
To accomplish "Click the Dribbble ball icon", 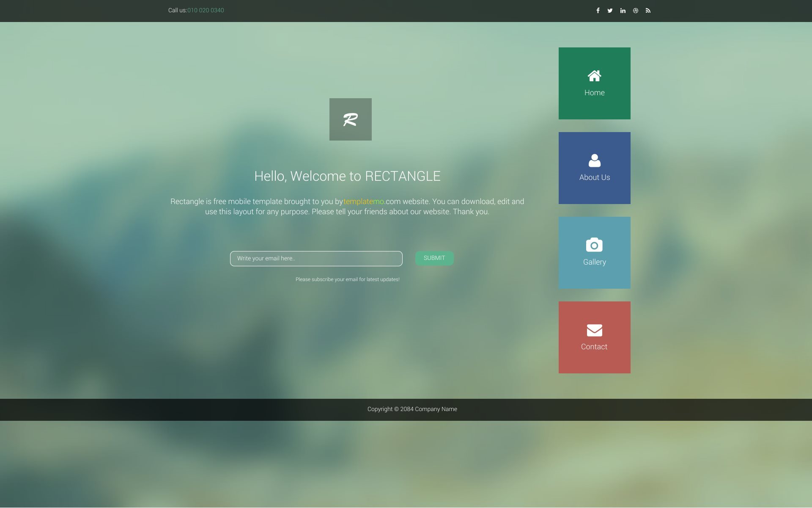I will 635,11.
